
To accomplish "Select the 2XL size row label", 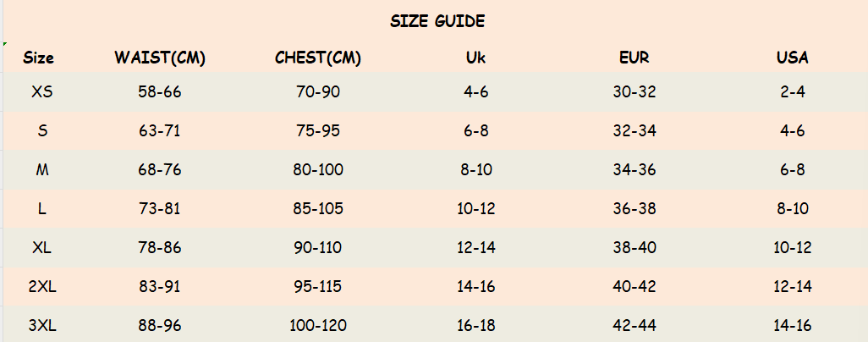I will click(41, 286).
